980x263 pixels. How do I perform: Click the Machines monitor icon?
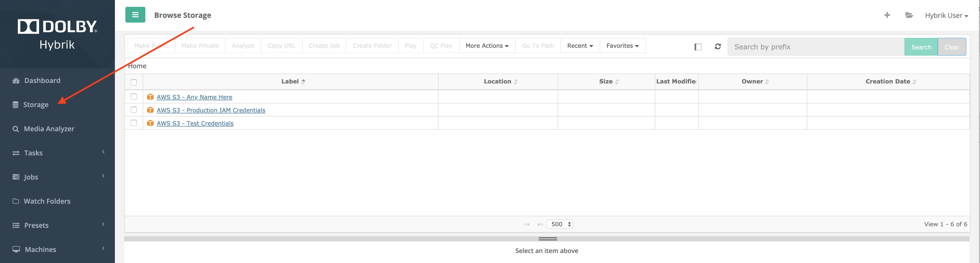pyautogui.click(x=16, y=249)
